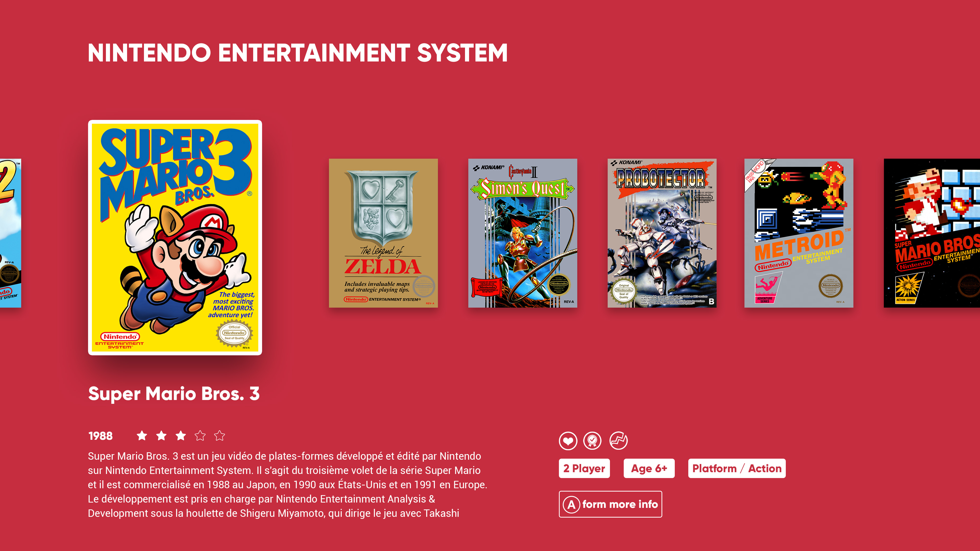980x551 pixels.
Task: Set rating with the first star
Action: 142,436
